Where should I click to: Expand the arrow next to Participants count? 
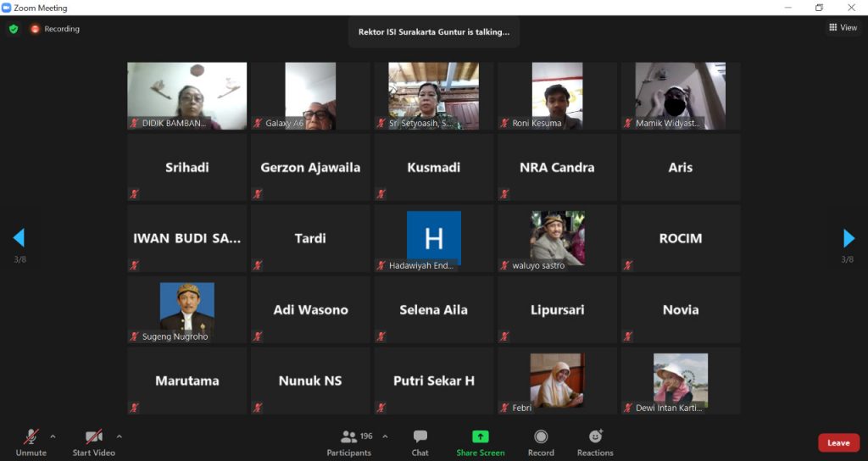[385, 436]
